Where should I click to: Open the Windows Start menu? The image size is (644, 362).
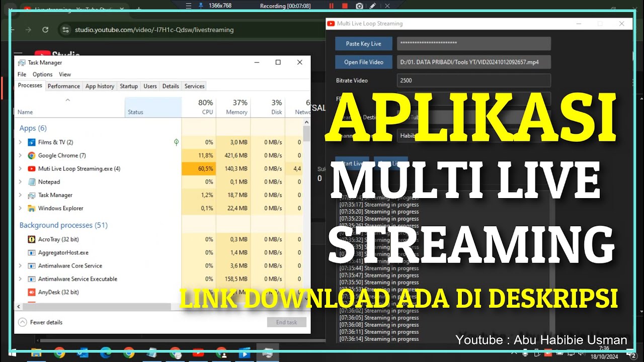(13, 353)
